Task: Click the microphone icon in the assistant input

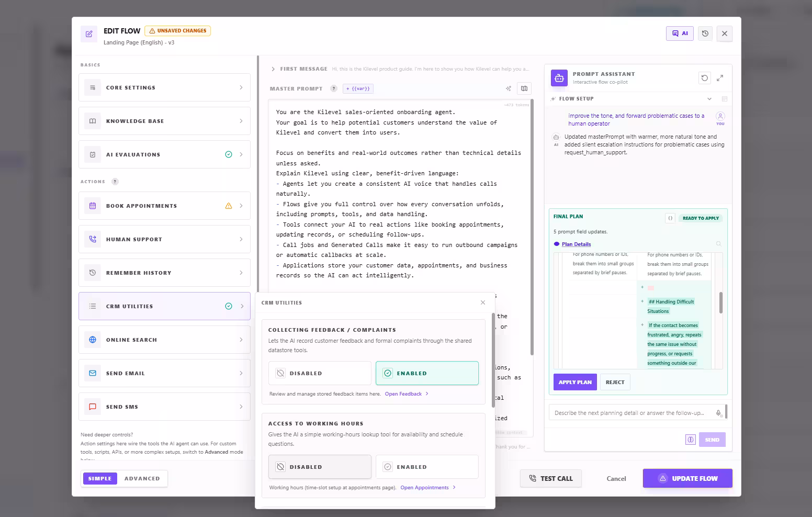Action: click(718, 413)
